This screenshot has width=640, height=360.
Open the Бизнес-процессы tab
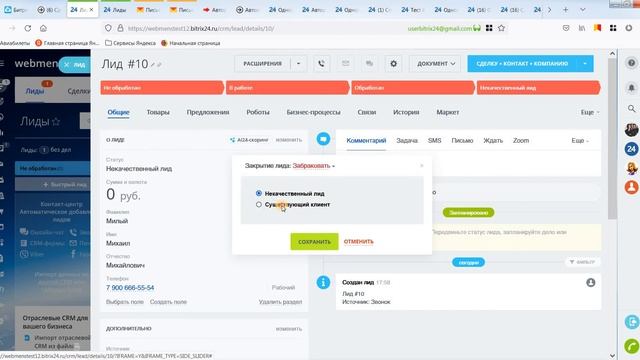313,112
